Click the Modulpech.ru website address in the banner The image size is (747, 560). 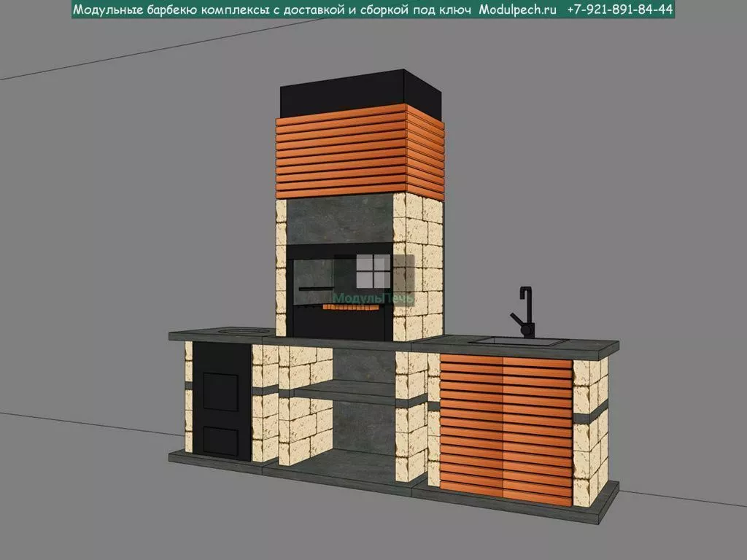pos(517,9)
